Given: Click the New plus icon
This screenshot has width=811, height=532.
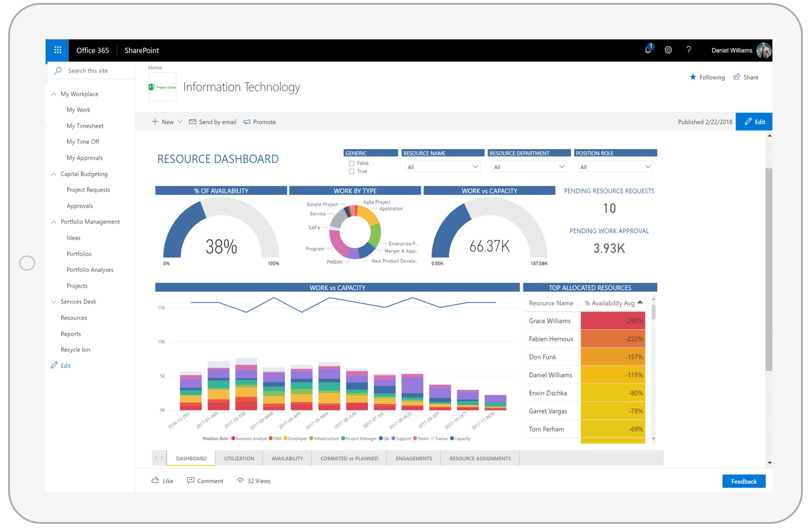Looking at the screenshot, I should (155, 122).
